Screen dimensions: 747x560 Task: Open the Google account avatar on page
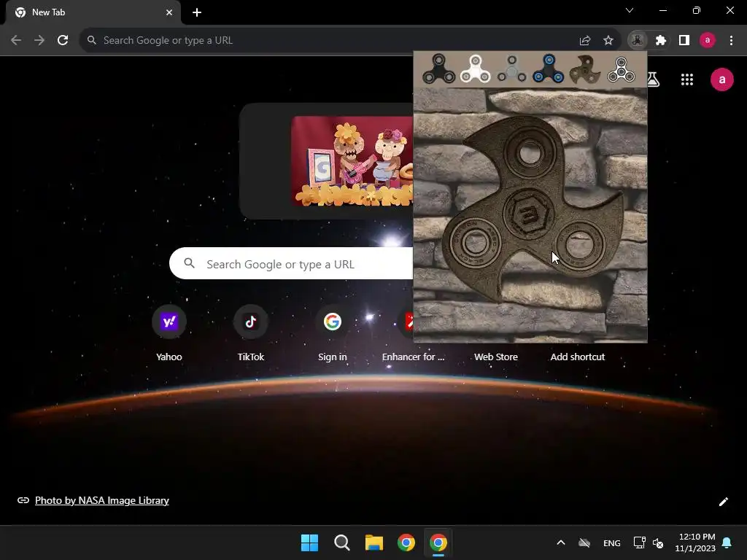coord(721,79)
